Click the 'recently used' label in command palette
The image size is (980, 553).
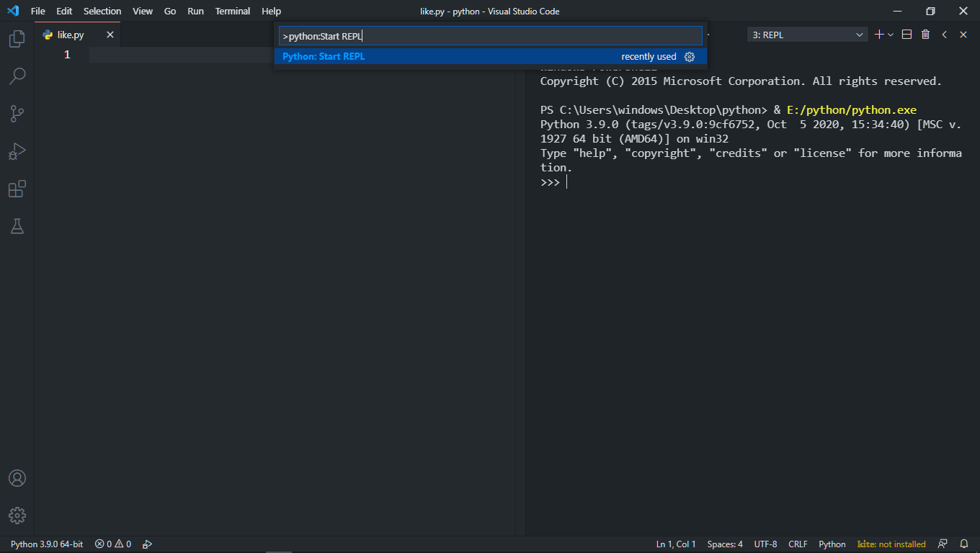(x=649, y=57)
